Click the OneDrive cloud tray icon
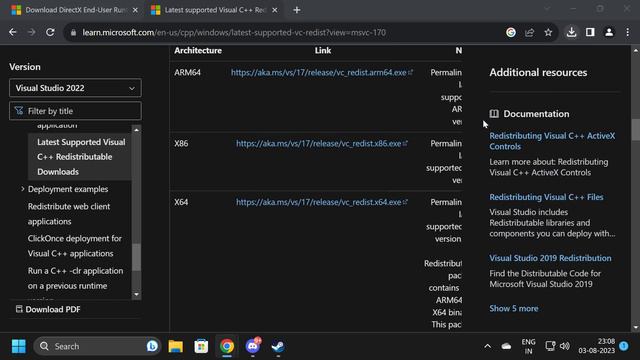Image resolution: width=640 pixels, height=360 pixels. point(506,346)
